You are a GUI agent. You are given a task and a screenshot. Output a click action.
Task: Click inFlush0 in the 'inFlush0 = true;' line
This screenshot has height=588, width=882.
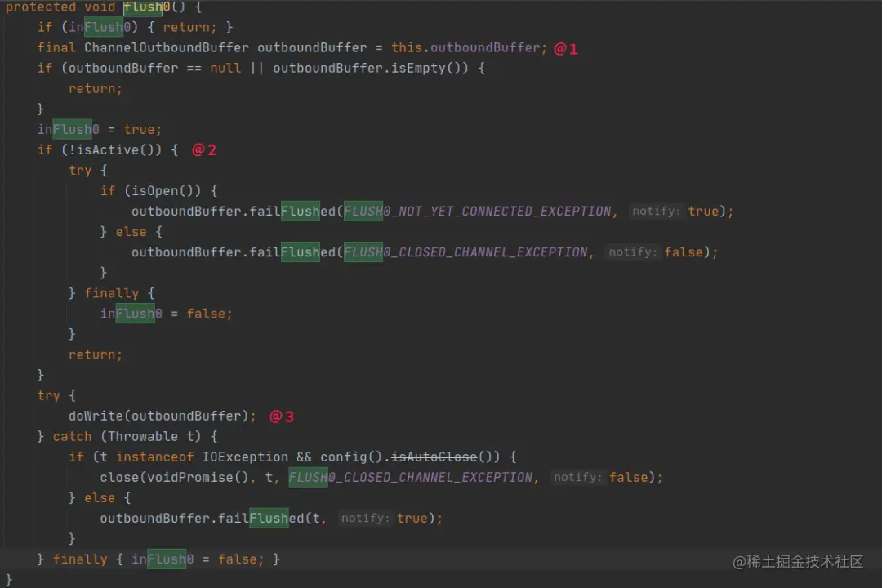click(68, 129)
